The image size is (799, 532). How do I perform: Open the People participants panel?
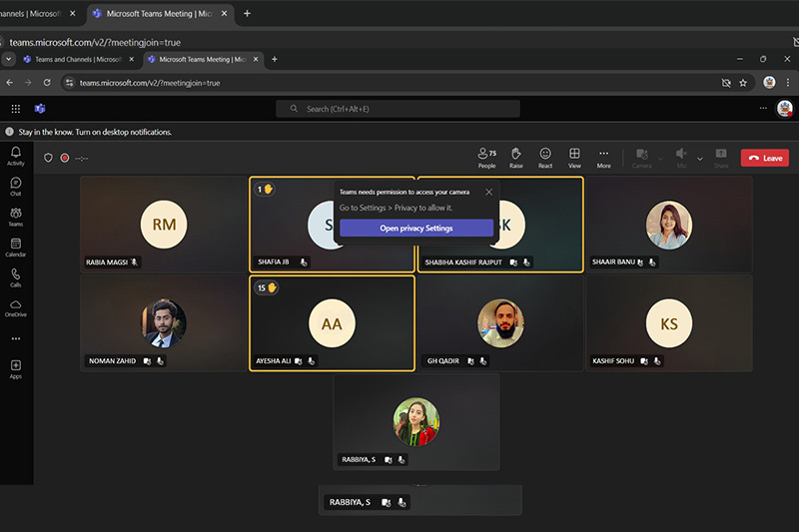click(486, 157)
